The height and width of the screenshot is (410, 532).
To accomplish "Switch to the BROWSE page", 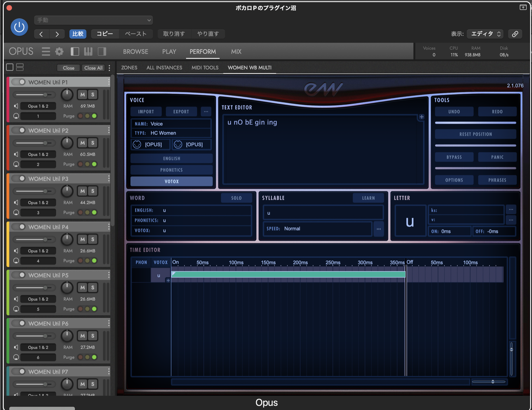I will point(136,52).
